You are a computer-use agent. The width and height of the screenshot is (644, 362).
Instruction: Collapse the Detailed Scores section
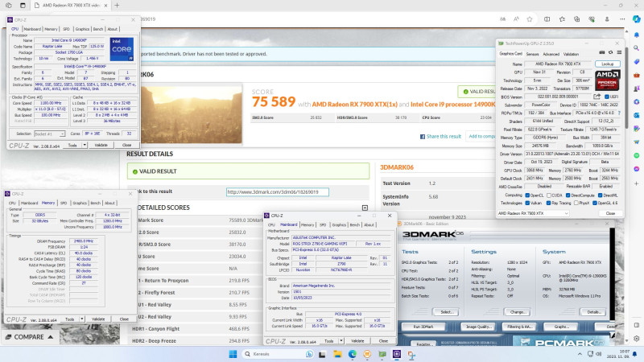pos(365,208)
